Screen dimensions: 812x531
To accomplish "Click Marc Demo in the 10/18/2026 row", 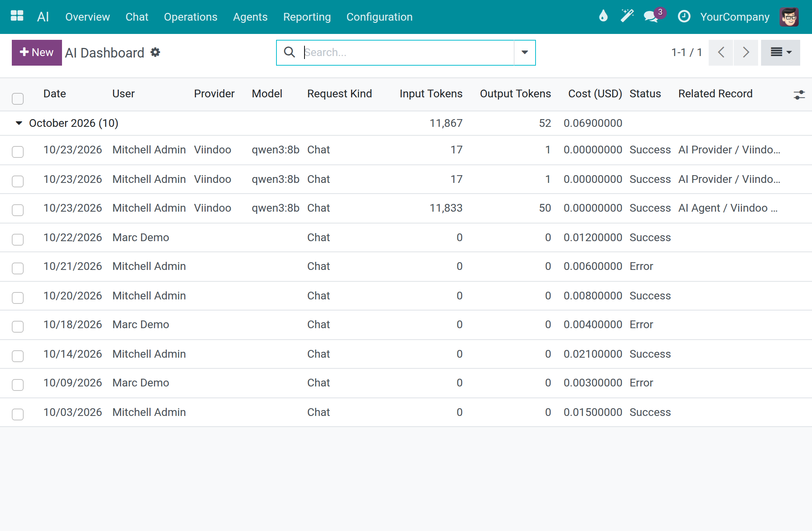I will pos(141,324).
